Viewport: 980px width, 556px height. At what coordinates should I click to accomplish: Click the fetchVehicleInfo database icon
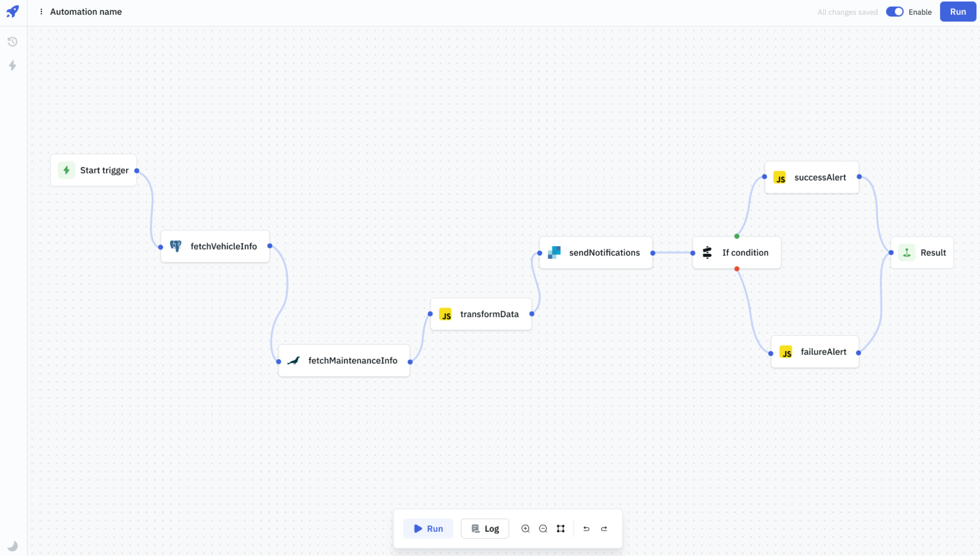176,246
